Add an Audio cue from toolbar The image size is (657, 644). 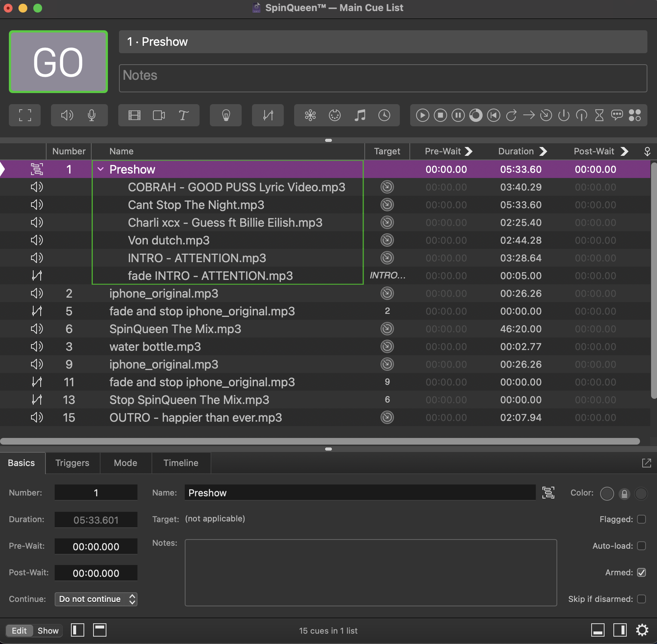[x=67, y=115]
